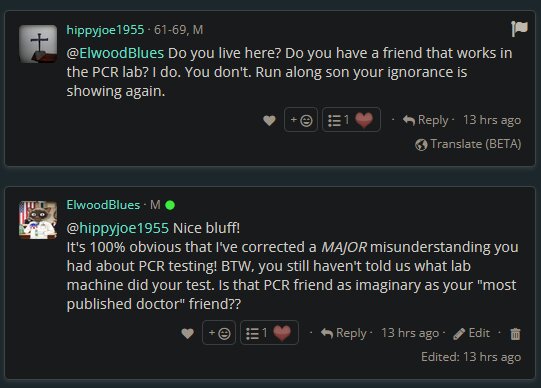Click the @ElwoodBlues mention in first comment

tap(115, 53)
